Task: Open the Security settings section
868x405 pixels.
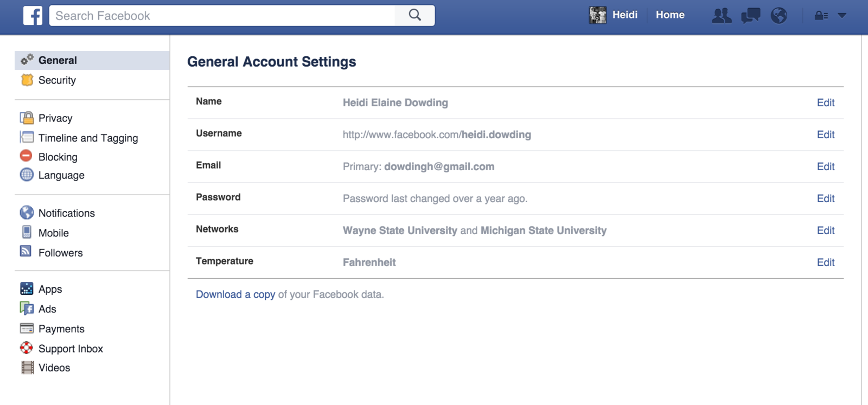Action: click(x=57, y=80)
